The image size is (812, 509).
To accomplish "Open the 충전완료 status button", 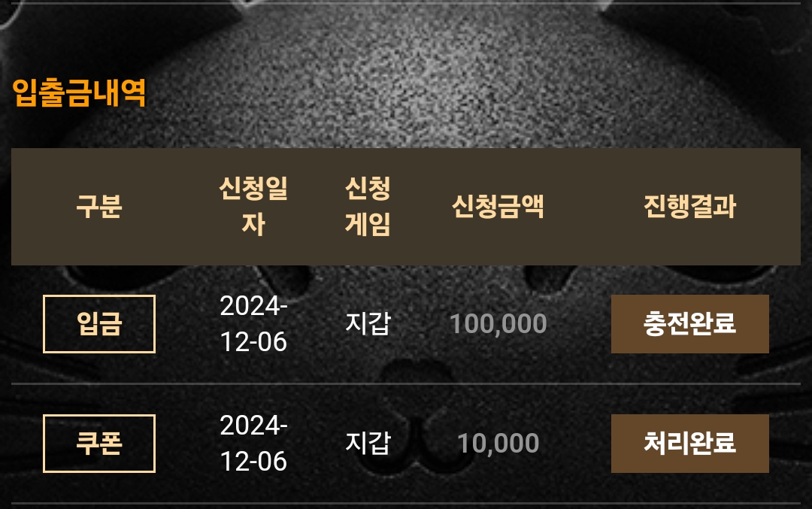I will click(689, 324).
